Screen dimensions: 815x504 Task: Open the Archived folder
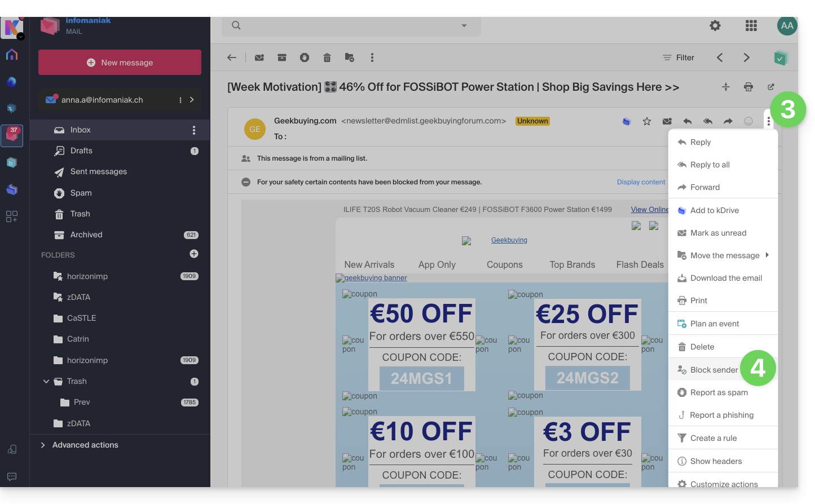coord(86,235)
